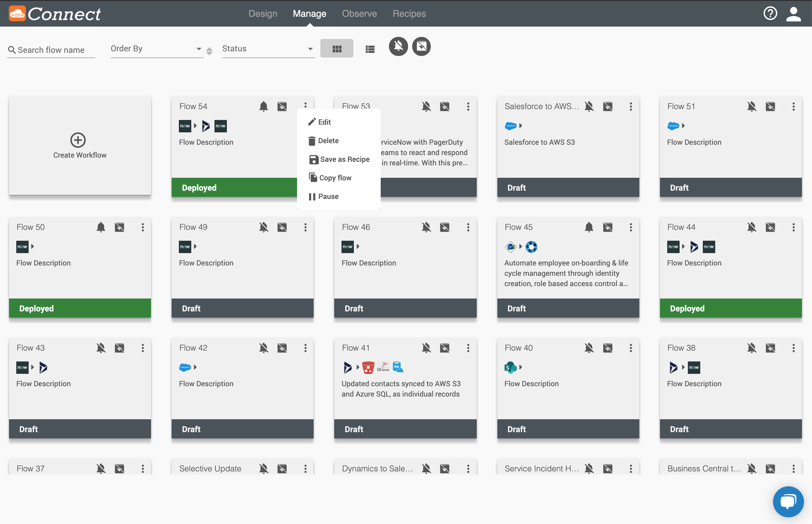Click the Okta circular icon in Flow 45
This screenshot has width=812, height=524.
click(531, 247)
